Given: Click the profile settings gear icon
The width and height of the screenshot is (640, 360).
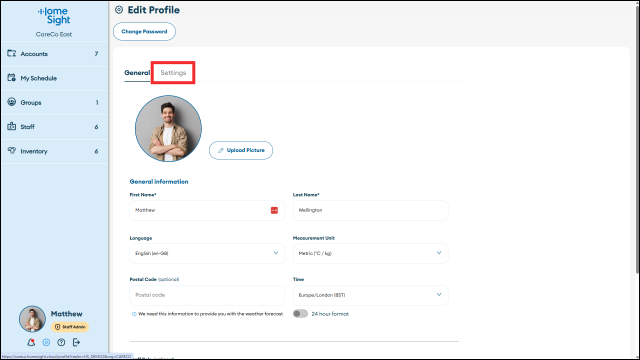Looking at the screenshot, I should pyautogui.click(x=46, y=342).
